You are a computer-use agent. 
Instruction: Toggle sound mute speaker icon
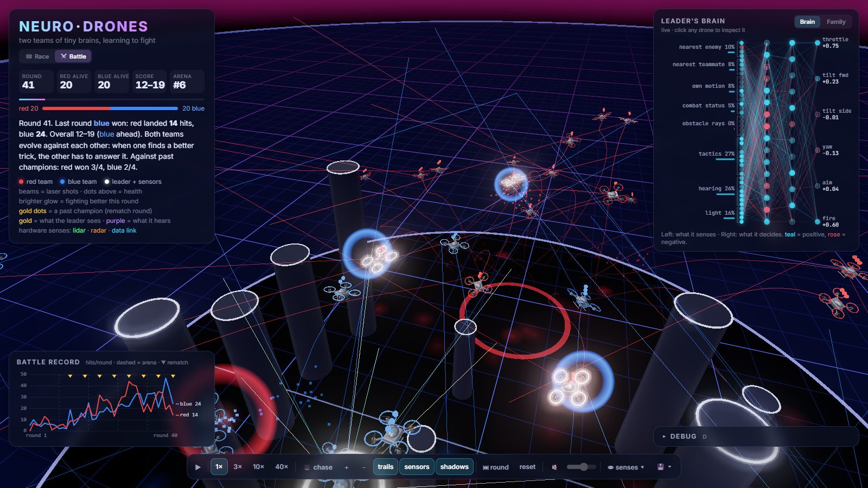554,467
